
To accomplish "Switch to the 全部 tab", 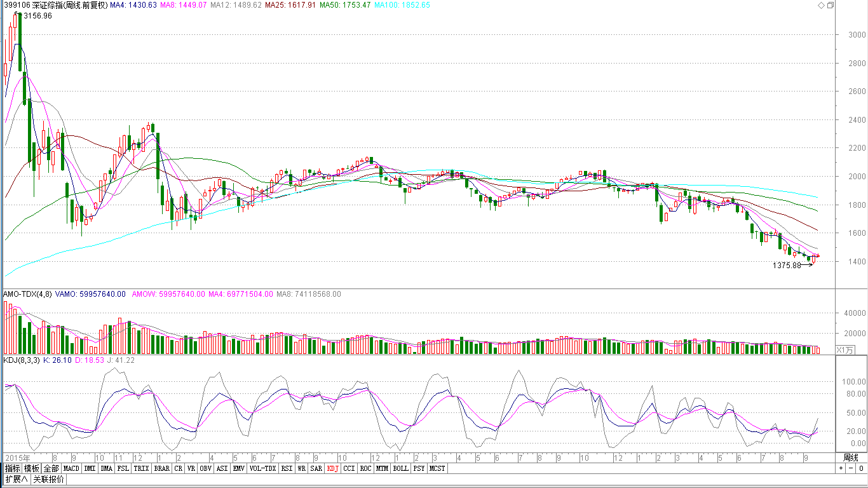I will click(51, 468).
